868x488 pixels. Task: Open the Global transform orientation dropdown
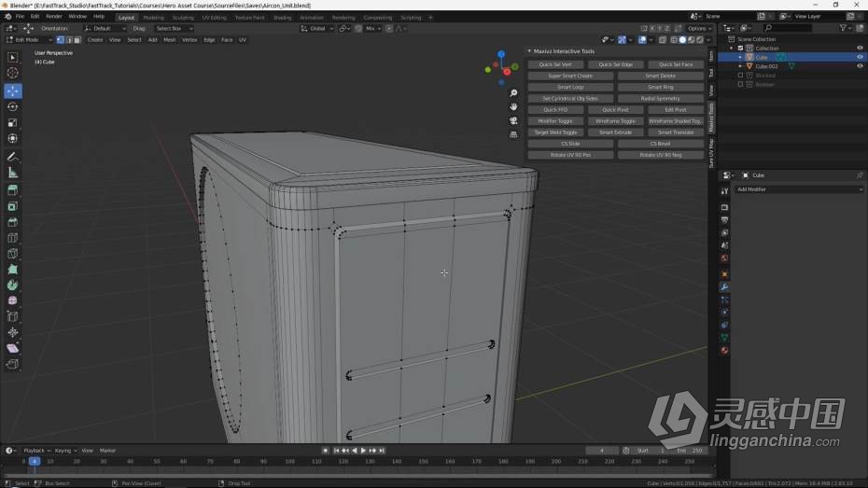[x=317, y=28]
